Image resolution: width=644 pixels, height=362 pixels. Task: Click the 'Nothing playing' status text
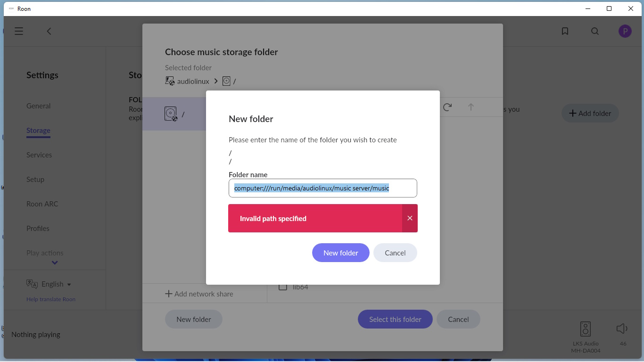tap(36, 334)
